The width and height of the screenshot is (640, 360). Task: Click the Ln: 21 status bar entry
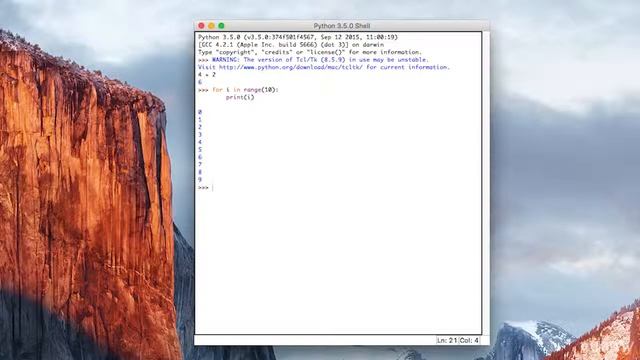coord(447,340)
